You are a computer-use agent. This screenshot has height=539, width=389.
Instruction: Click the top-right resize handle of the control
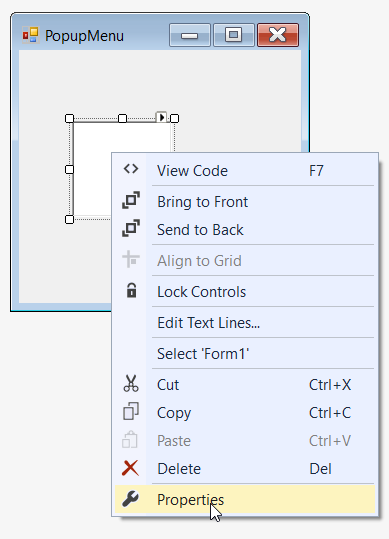tap(174, 119)
